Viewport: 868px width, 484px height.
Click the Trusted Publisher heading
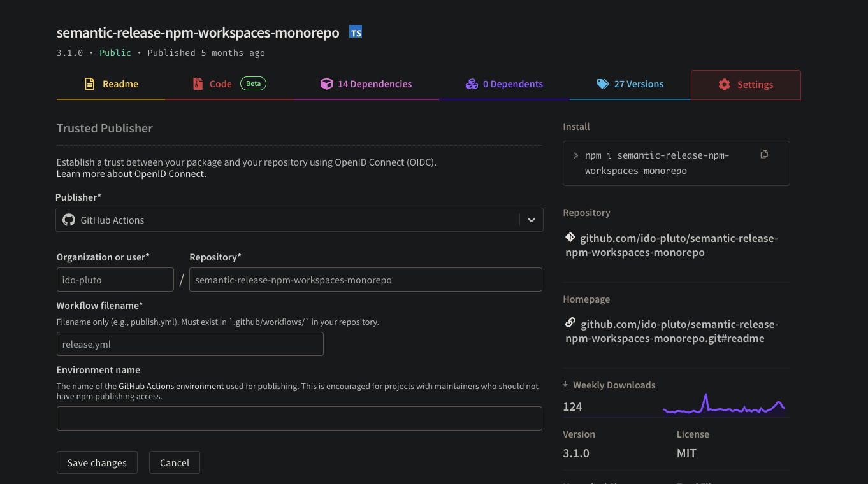105,128
